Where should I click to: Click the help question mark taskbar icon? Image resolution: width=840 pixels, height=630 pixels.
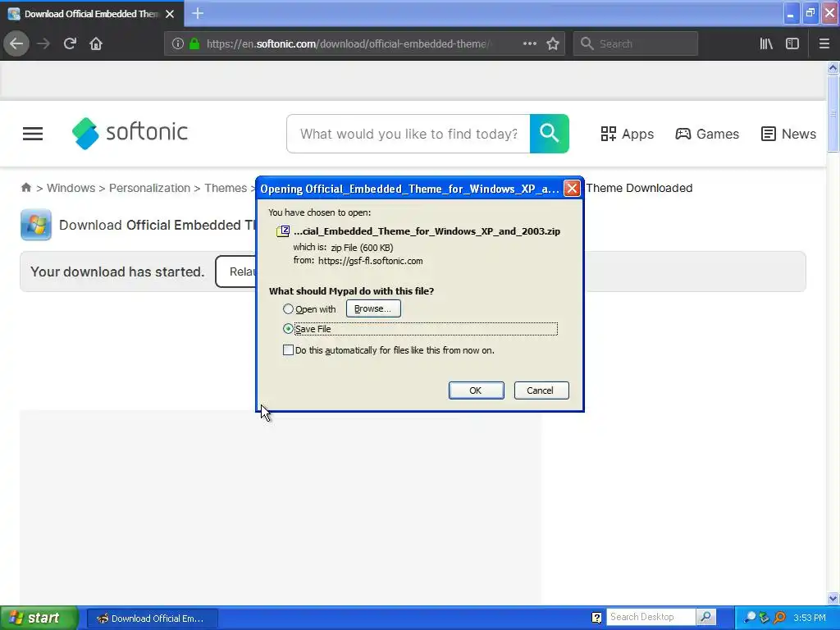(597, 618)
